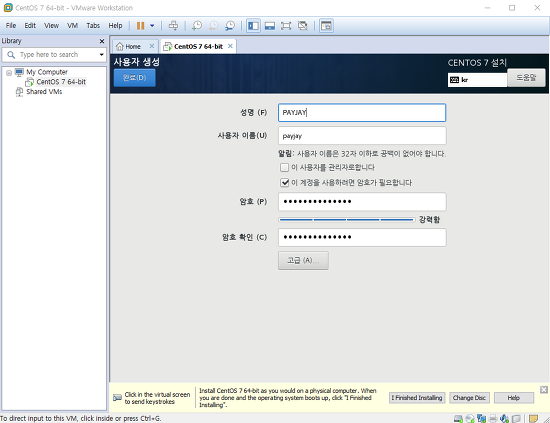Click the Unity mode toolbar icon
550x423 pixels.
coord(303,26)
